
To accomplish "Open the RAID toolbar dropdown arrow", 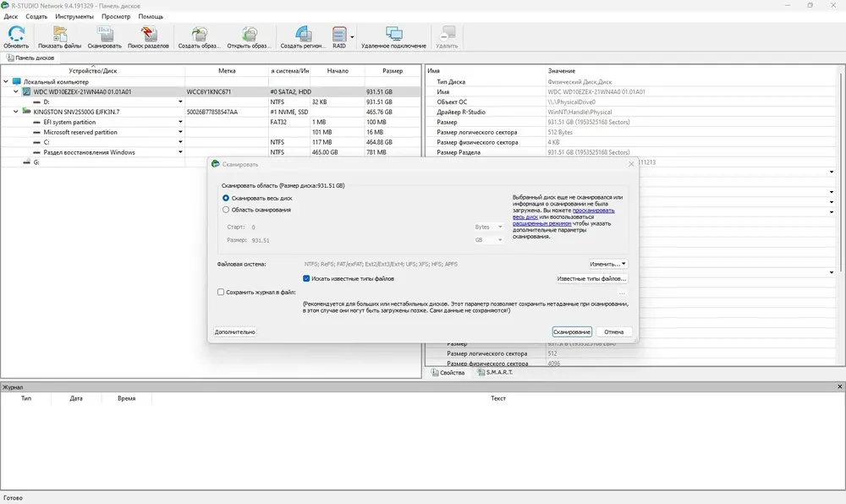I will pos(352,37).
